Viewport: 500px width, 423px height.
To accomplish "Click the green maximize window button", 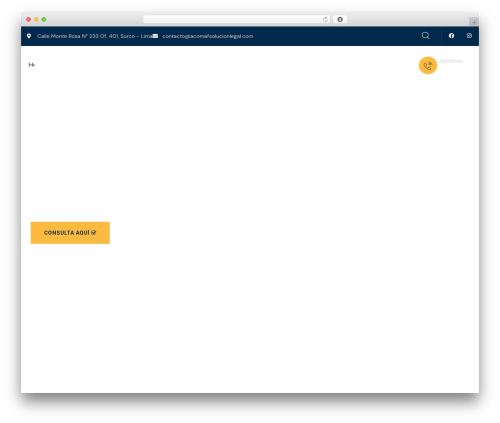I will [x=44, y=19].
